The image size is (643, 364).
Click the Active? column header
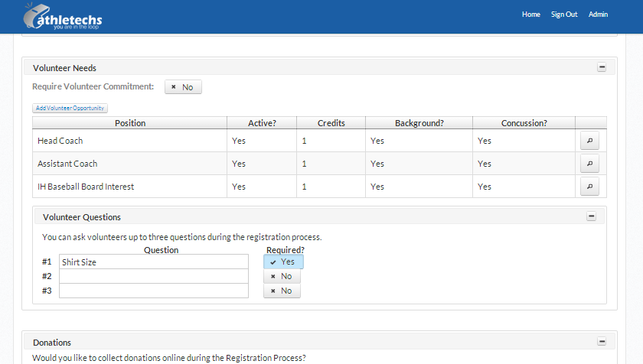262,123
